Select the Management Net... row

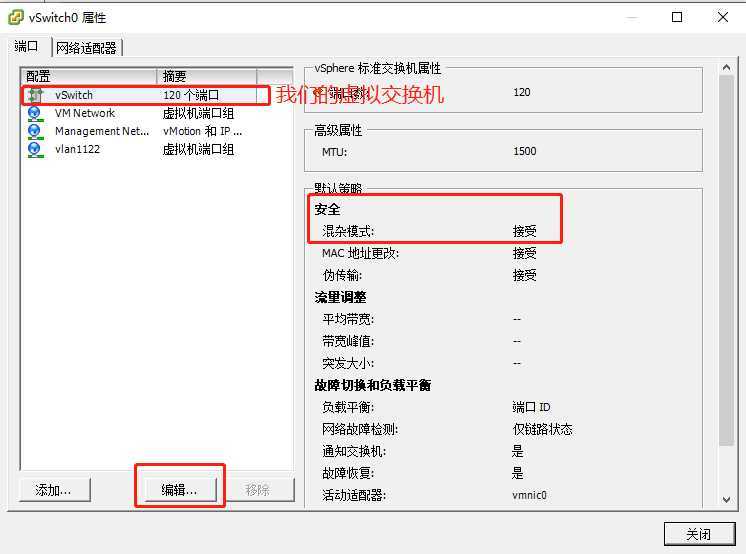(157, 131)
